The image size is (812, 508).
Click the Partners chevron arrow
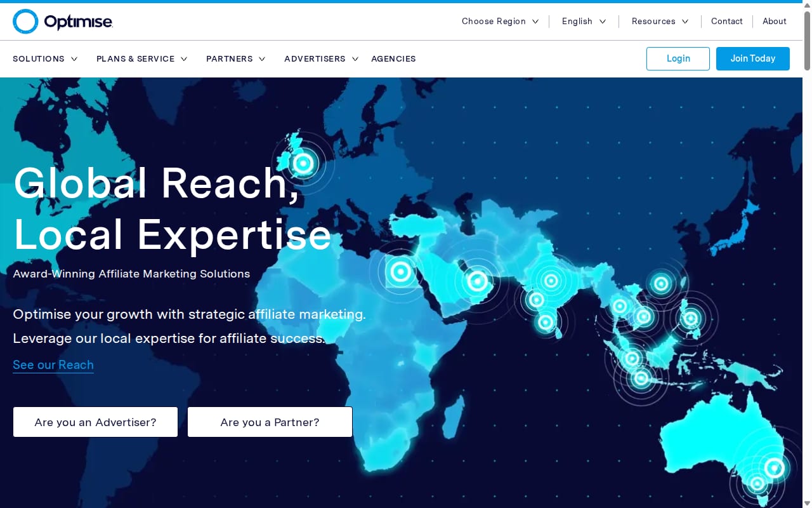pyautogui.click(x=262, y=59)
